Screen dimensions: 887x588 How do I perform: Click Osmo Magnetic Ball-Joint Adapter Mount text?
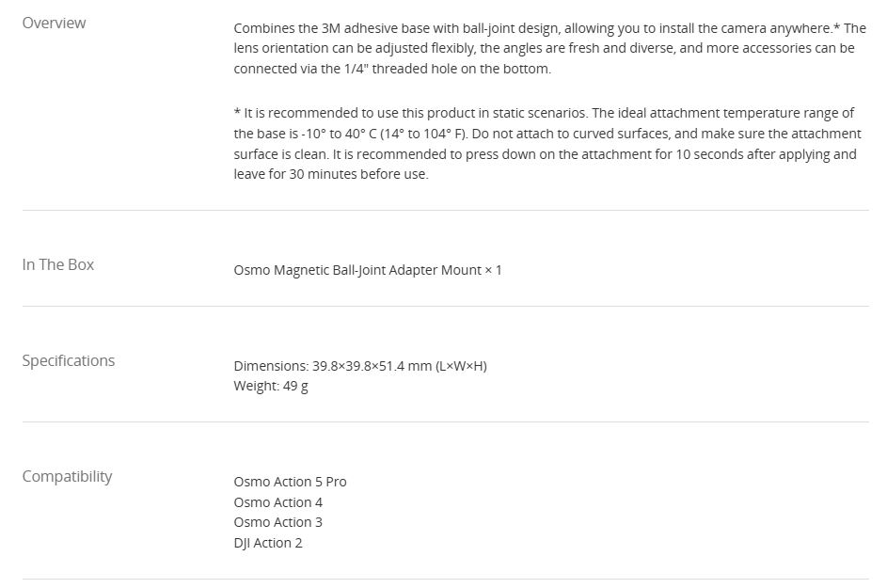pos(357,270)
